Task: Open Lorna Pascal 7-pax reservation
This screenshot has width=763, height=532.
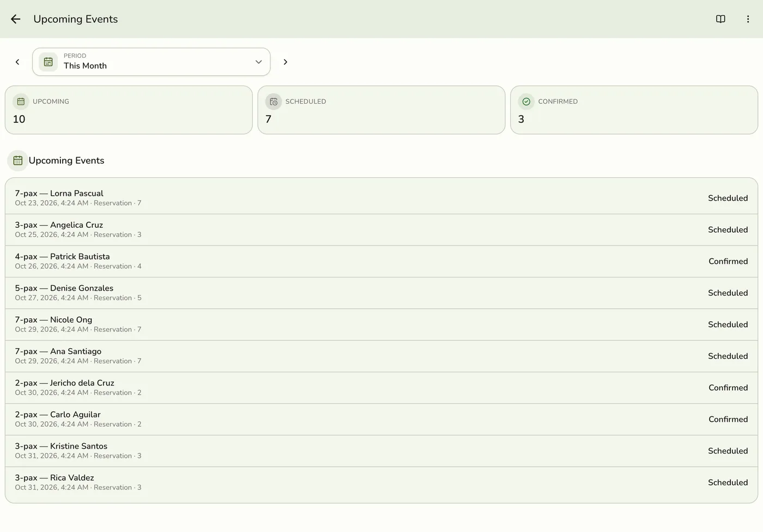Action: pyautogui.click(x=381, y=198)
